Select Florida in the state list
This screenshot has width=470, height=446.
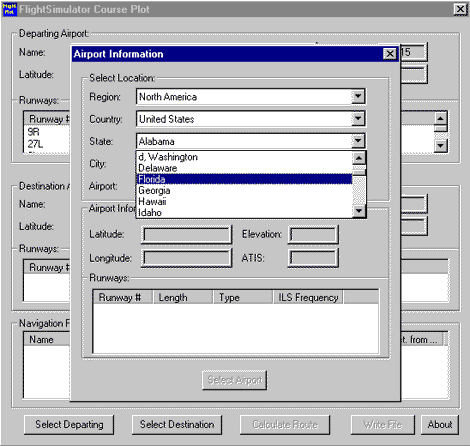coord(245,179)
